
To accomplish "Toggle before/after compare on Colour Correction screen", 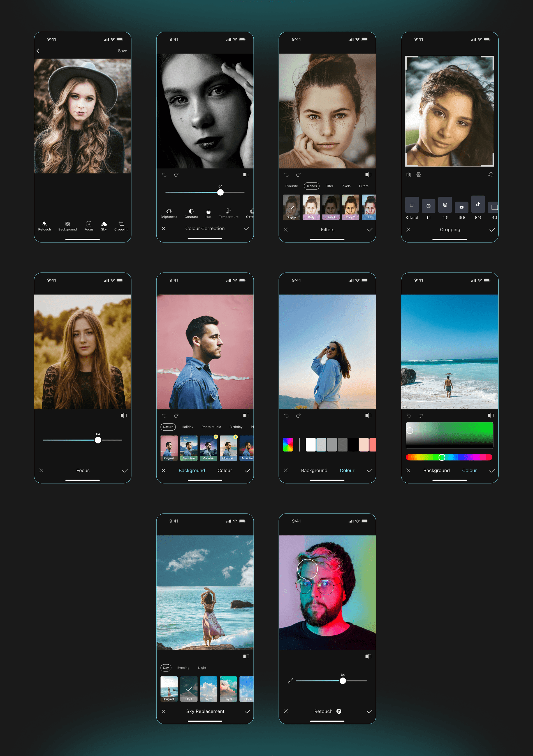I will tap(246, 175).
